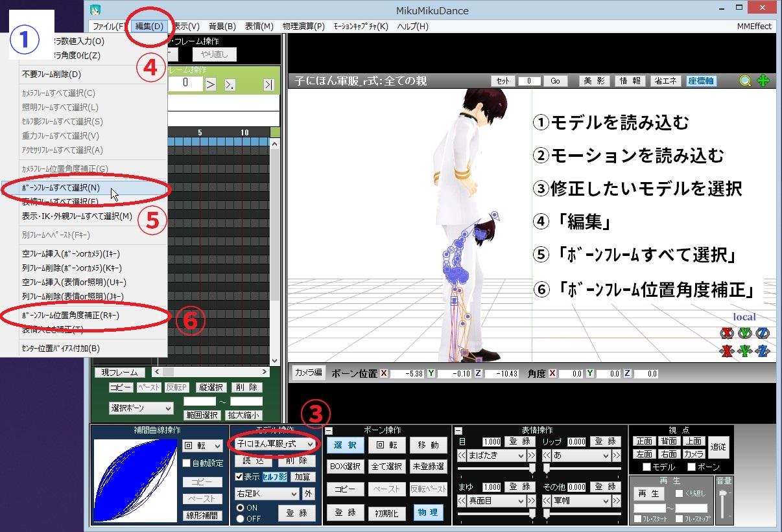
Task: Adjust the 音量 volume slider
Action: [724, 503]
